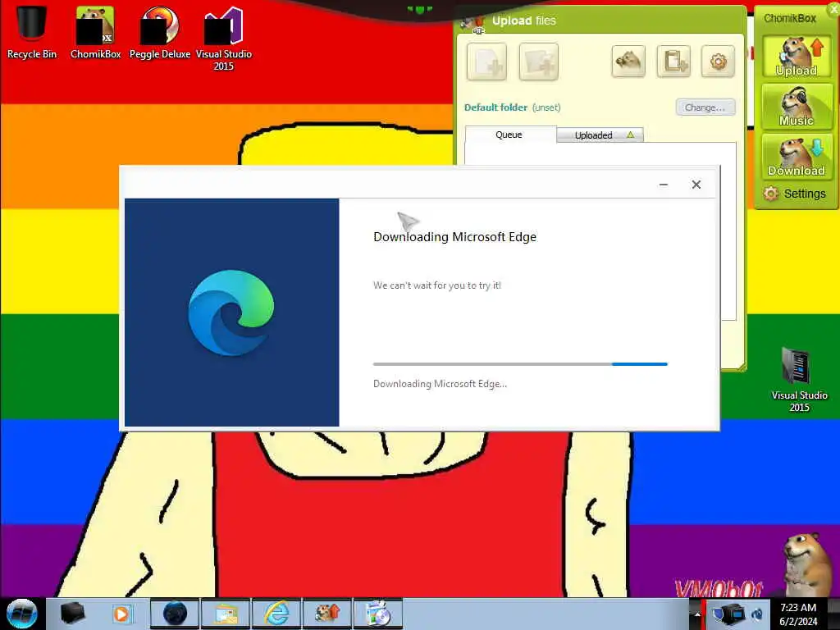840x630 pixels.
Task: Click the ChomikBox taskbar button
Action: [327, 614]
